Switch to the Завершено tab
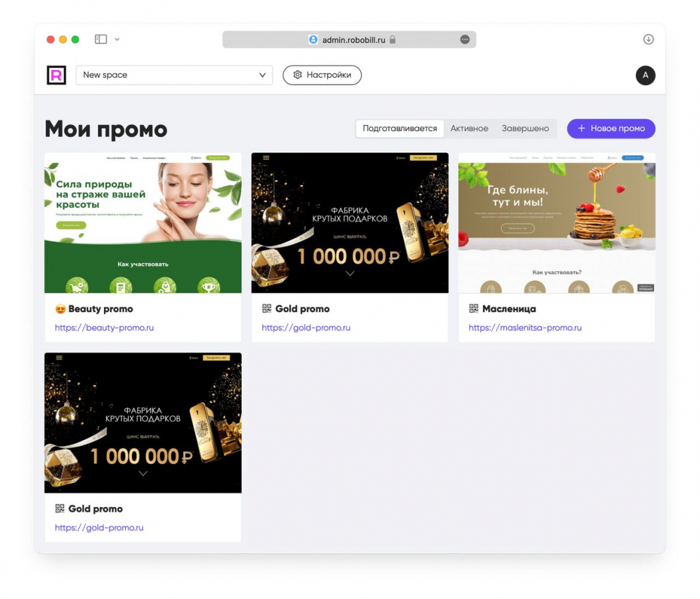Viewport: 700px width, 599px height. 525,128
